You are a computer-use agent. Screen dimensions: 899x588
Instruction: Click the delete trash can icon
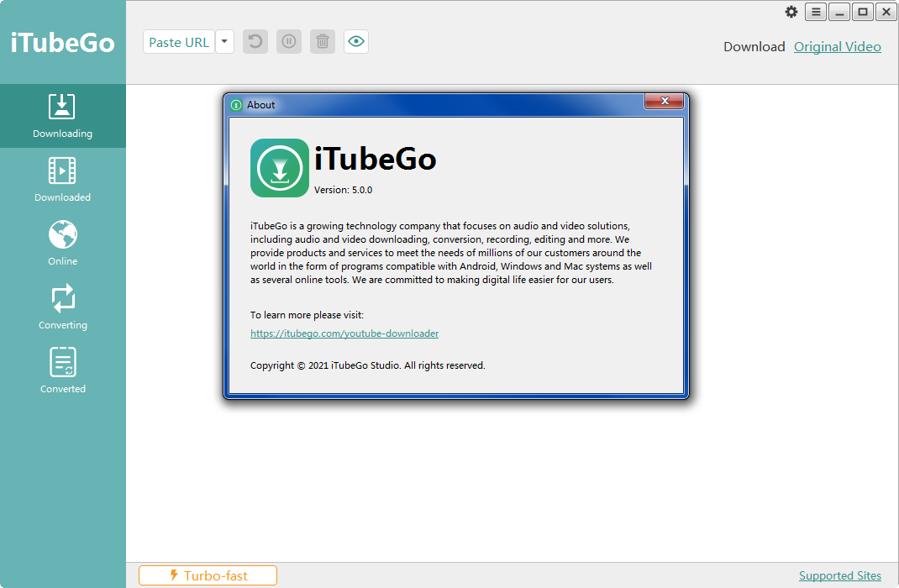323,42
